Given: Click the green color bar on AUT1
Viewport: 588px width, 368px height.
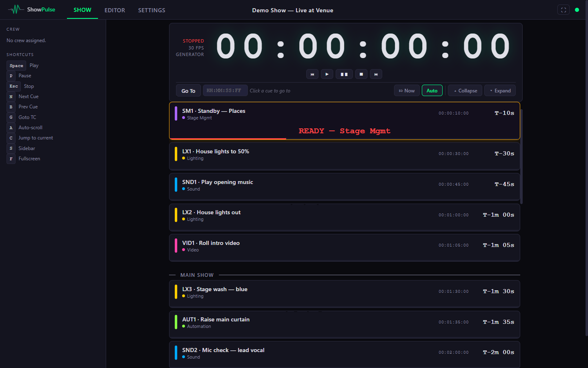Looking at the screenshot, I should [x=176, y=322].
